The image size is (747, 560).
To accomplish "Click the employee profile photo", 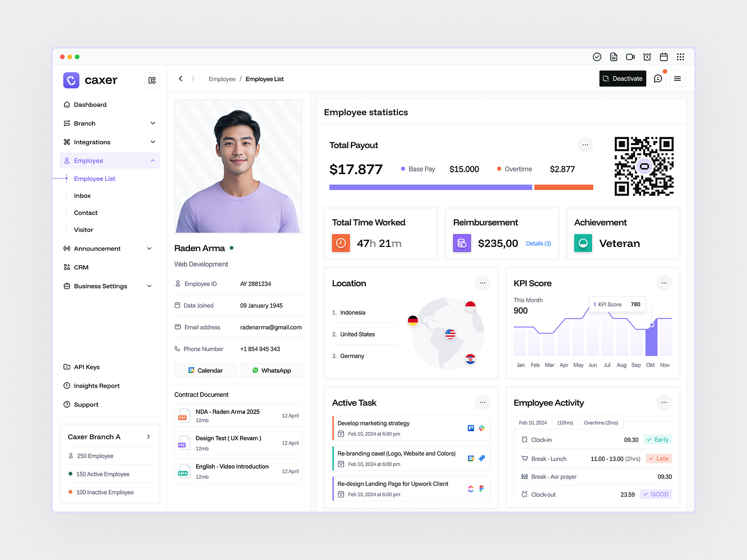I will pyautogui.click(x=238, y=166).
